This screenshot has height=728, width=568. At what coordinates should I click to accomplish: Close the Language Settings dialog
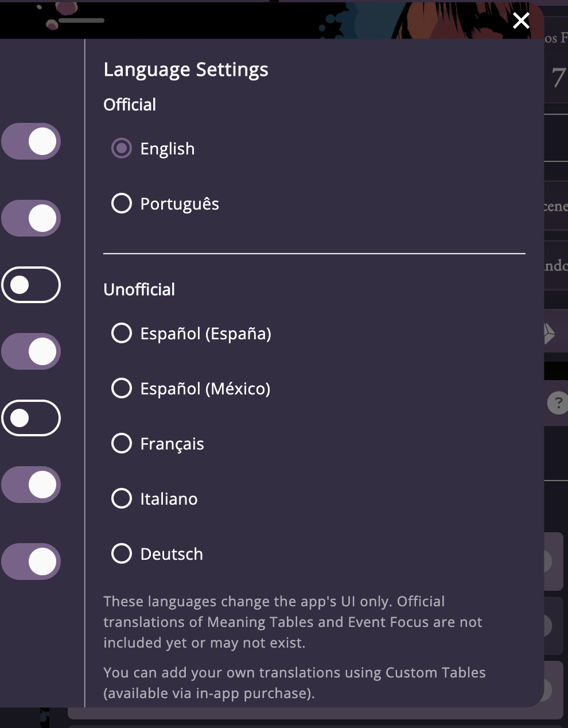521,21
